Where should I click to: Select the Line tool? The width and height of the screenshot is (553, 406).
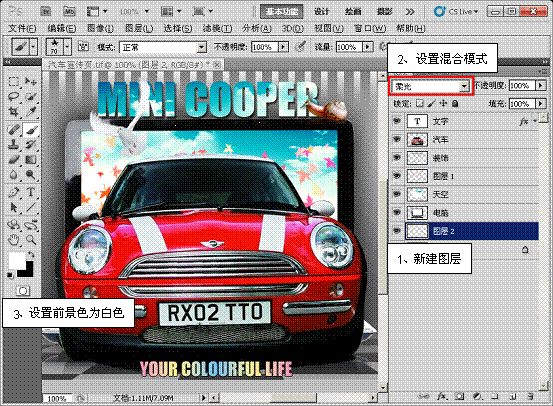pos(31,207)
